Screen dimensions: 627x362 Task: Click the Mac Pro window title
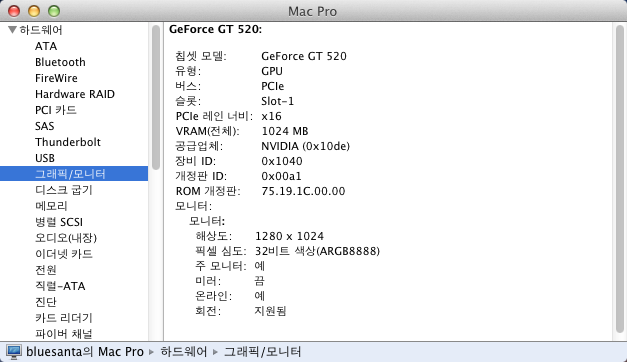coord(313,11)
